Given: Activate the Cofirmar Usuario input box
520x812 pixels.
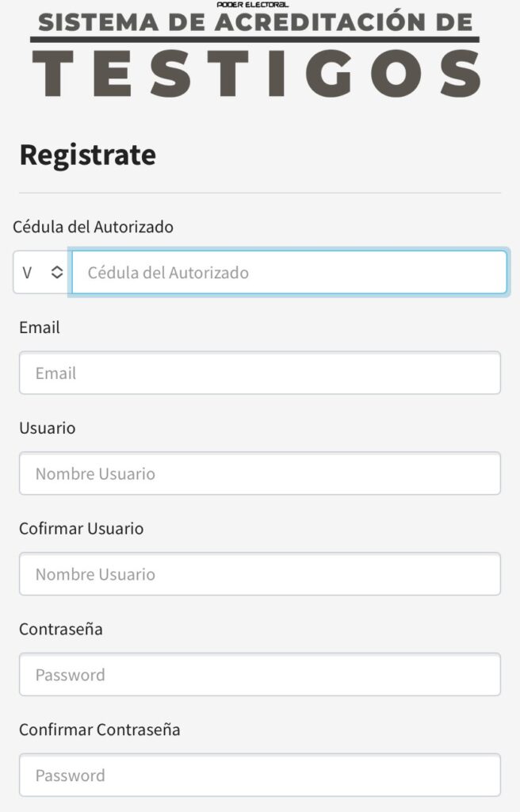Looking at the screenshot, I should point(260,574).
